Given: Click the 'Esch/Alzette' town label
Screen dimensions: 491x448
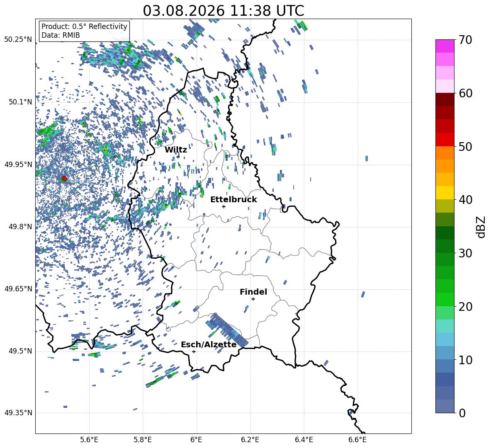Looking at the screenshot, I should pyautogui.click(x=209, y=345).
